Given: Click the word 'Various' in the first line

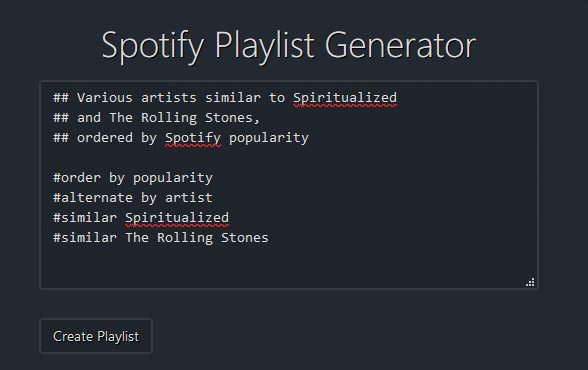Looking at the screenshot, I should coord(105,98).
